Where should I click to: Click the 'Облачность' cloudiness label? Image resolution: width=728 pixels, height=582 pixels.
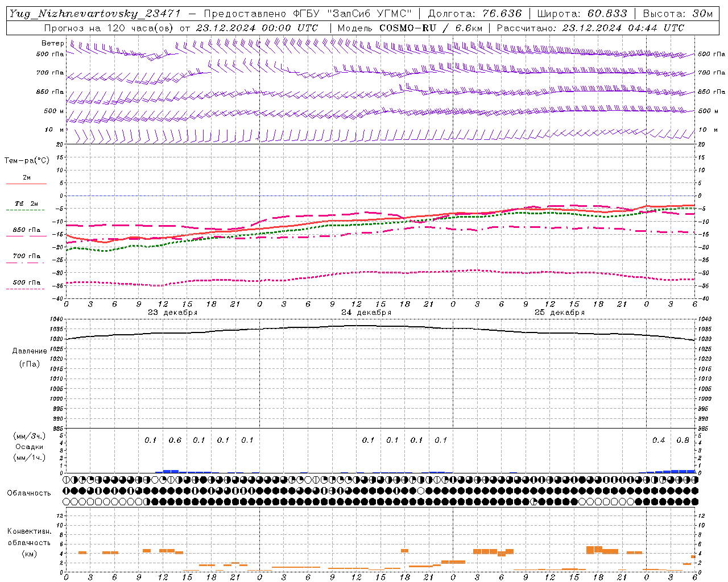(x=29, y=493)
